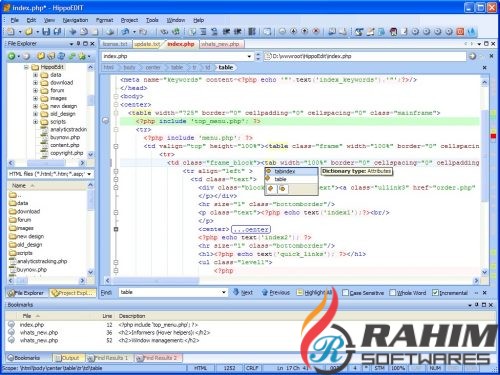Click the orange square icon in toolbar
The width and height of the screenshot is (500, 375).
pos(460,32)
